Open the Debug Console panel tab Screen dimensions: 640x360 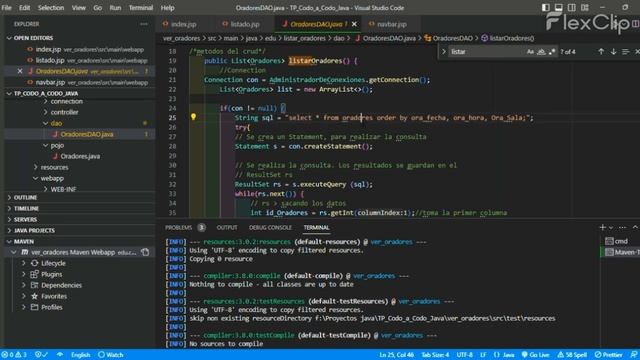click(x=270, y=227)
